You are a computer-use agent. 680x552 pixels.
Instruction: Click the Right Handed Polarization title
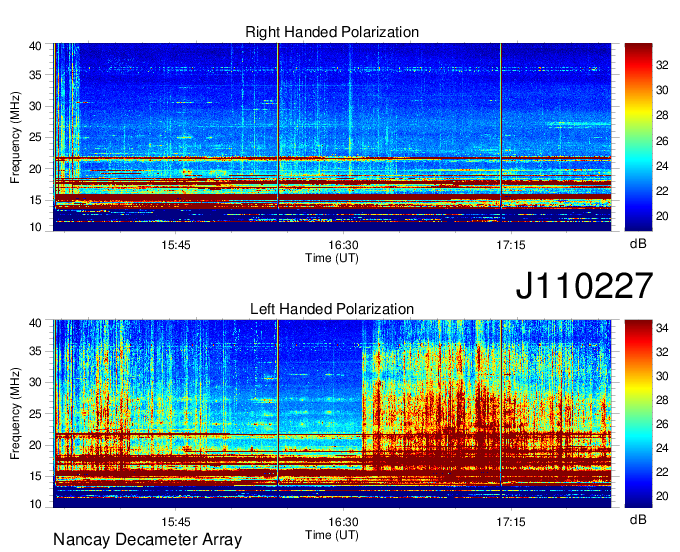pos(332,32)
